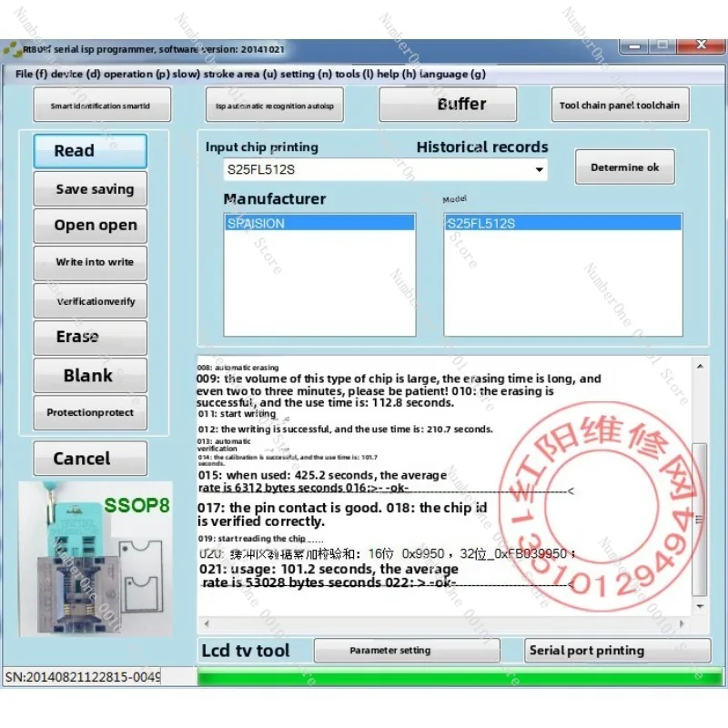The image size is (728, 728).
Task: Open Parameter setting button
Action: tap(407, 650)
